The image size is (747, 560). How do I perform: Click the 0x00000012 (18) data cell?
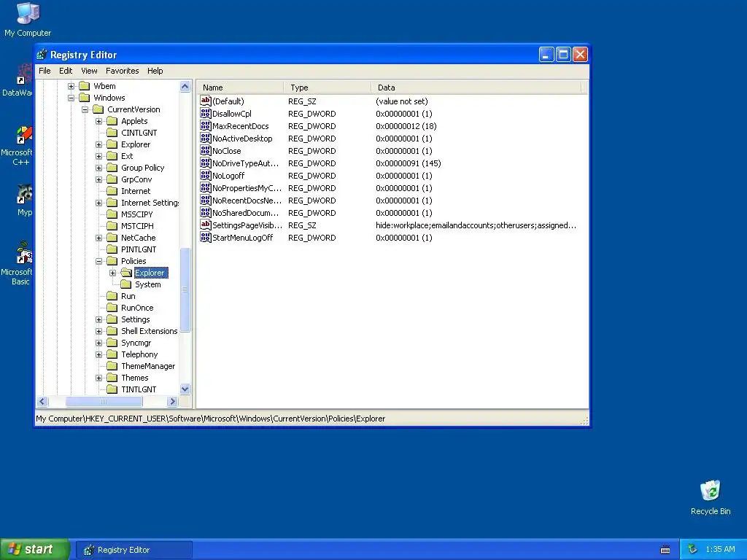point(406,126)
